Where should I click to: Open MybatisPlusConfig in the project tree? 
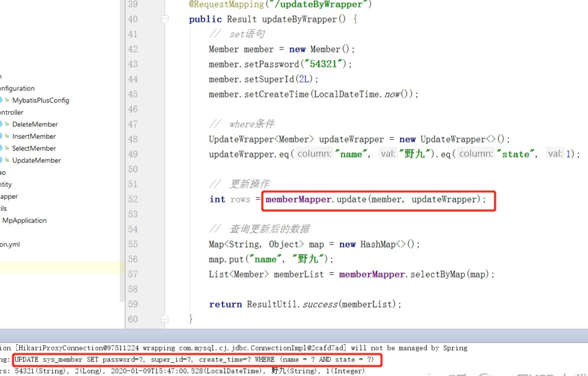pyautogui.click(x=40, y=100)
